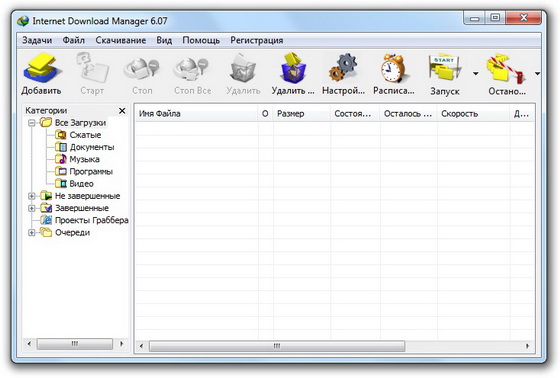Open the Скачивание menu
Image resolution: width=560 pixels, height=378 pixels.
(x=120, y=40)
